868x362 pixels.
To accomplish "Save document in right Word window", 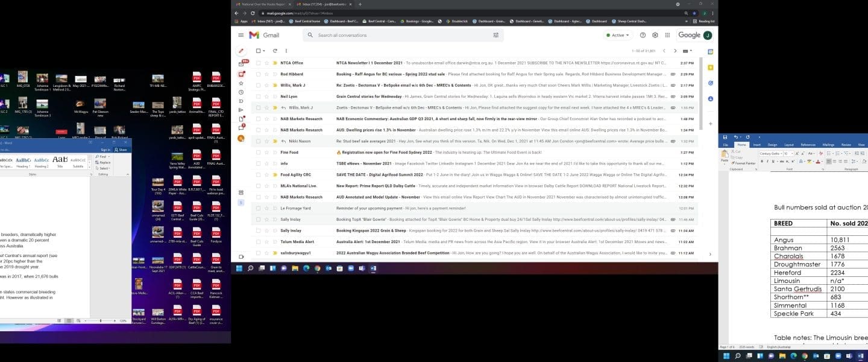I will click(x=725, y=137).
